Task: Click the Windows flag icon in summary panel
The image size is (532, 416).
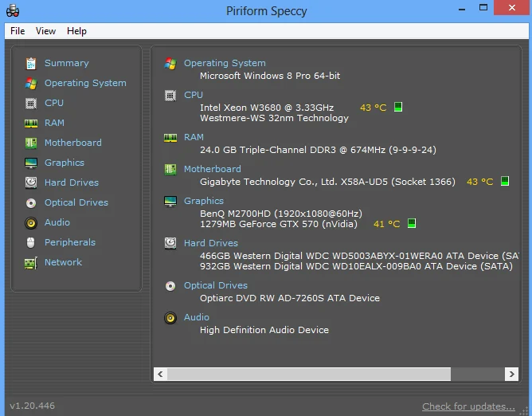Action: pos(170,64)
